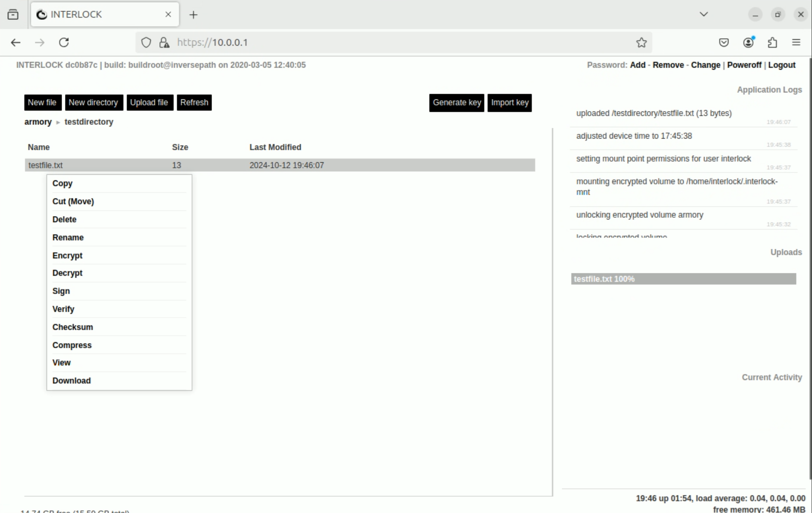This screenshot has height=513, width=812.
Task: Click the Generate key button
Action: click(x=457, y=102)
